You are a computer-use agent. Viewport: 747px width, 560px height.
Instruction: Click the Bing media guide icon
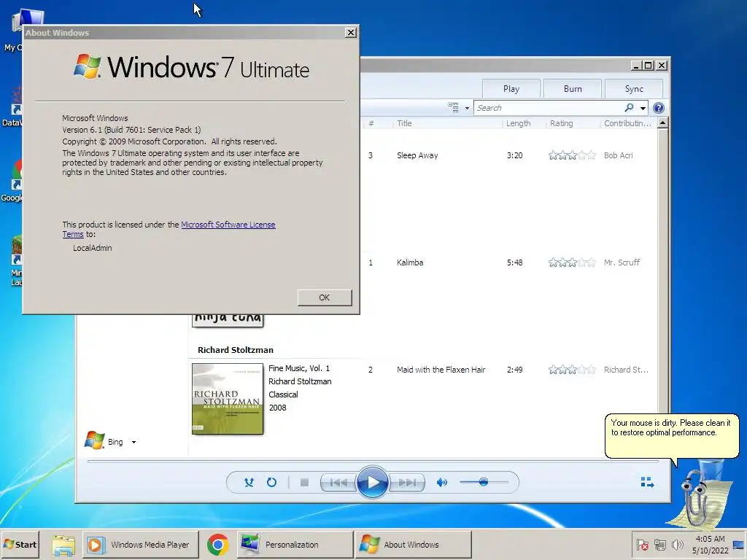click(x=94, y=440)
